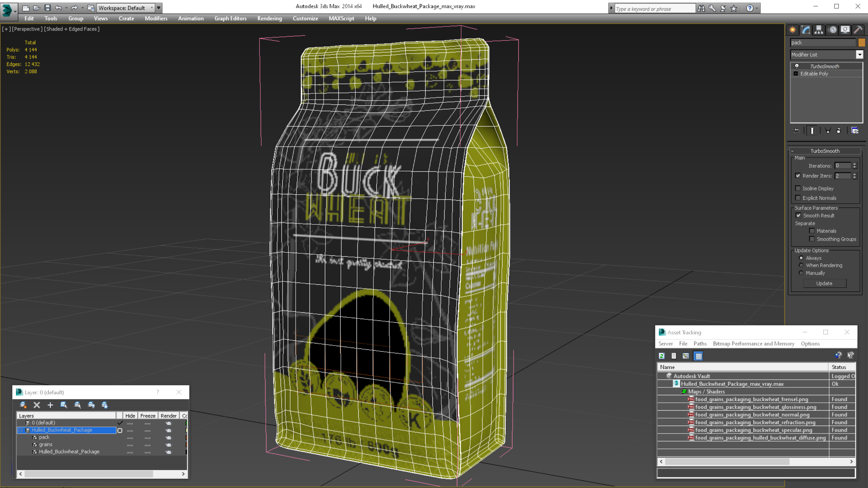The width and height of the screenshot is (868, 488).
Task: Click the Save File icon in title toolbar
Action: pos(48,8)
